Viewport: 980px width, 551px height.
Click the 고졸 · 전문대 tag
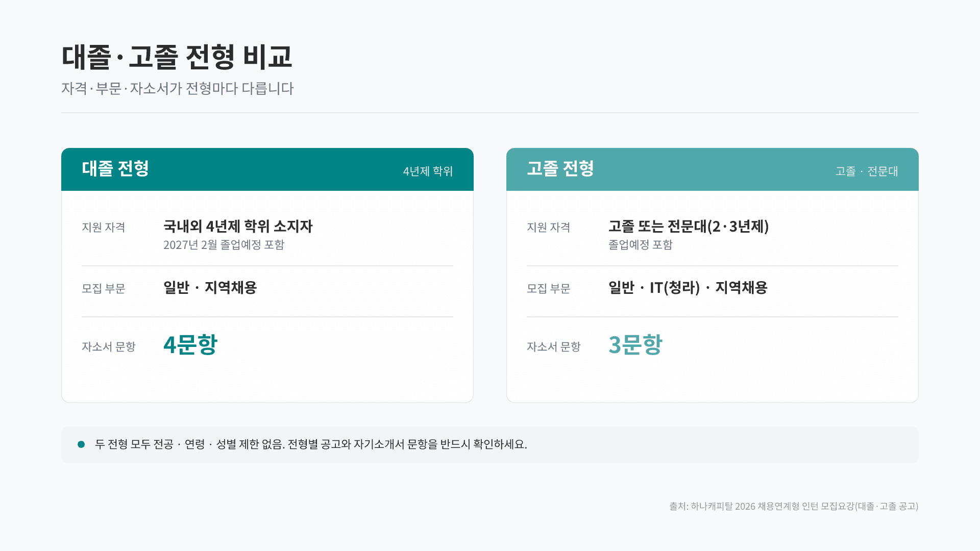click(x=867, y=171)
